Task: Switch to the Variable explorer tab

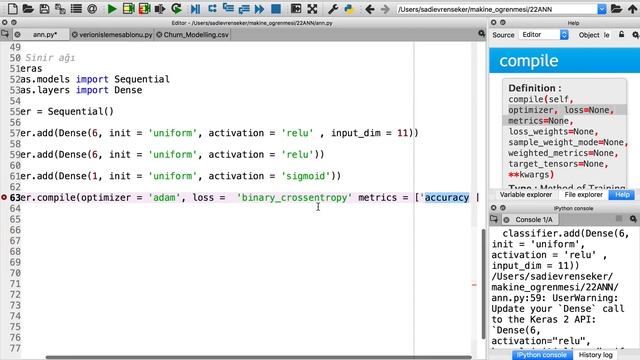Action: click(x=525, y=195)
